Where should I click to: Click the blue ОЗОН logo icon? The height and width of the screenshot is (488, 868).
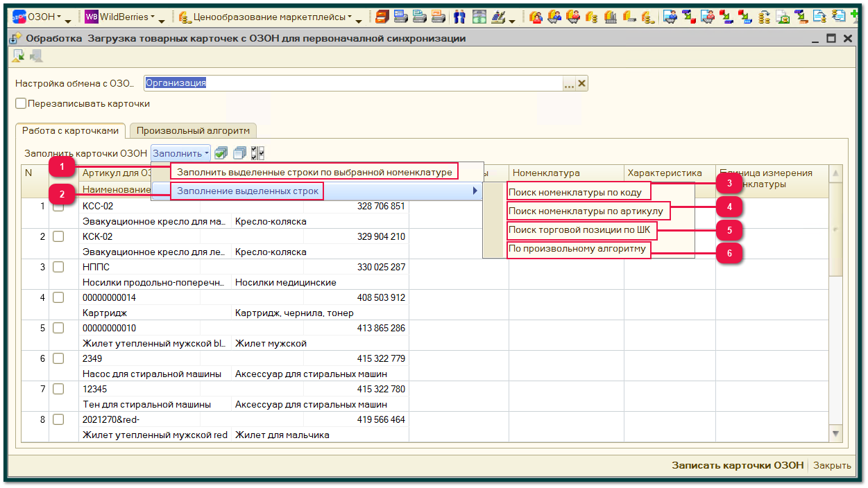click(20, 17)
